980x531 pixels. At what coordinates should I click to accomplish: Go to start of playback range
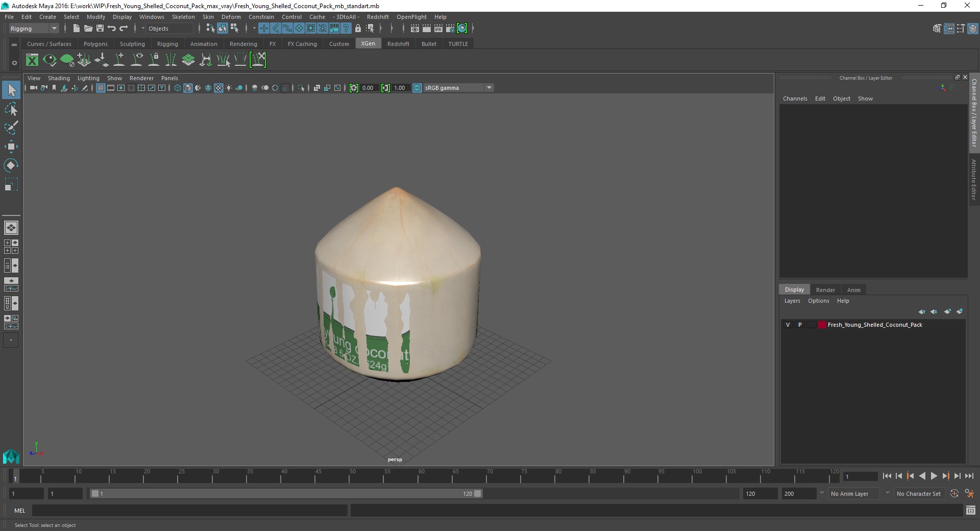click(x=887, y=476)
